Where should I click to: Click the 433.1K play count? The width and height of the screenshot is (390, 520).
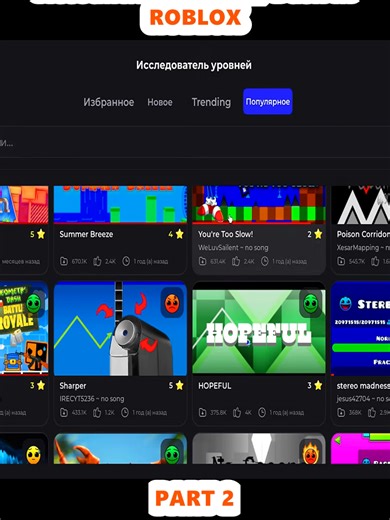(79, 413)
